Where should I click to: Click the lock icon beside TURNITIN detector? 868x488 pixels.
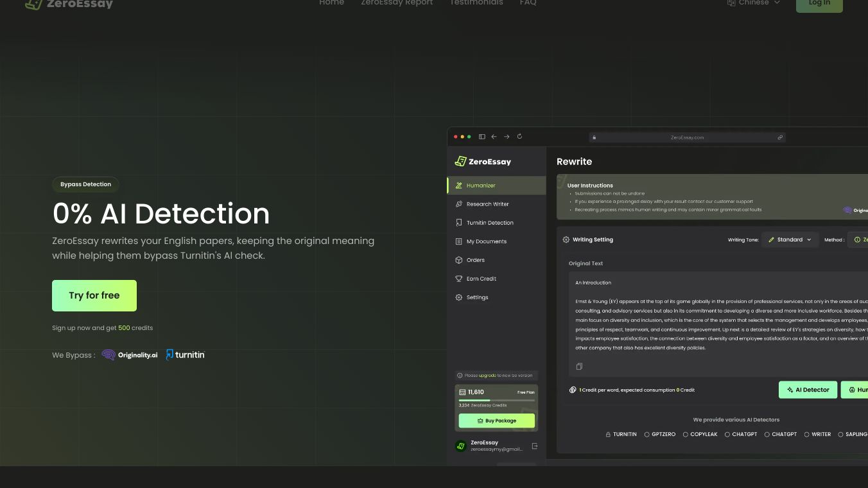[x=608, y=435]
